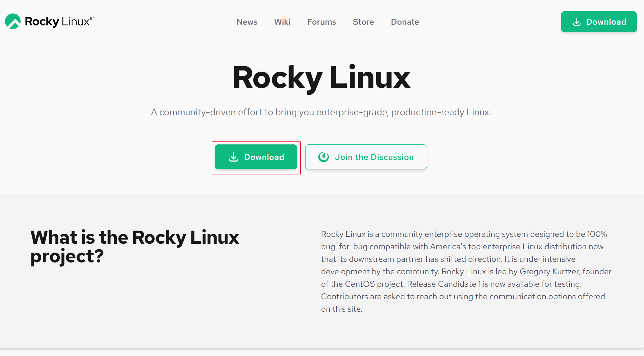644x356 pixels.
Task: Open the Forums link
Action: (x=322, y=22)
